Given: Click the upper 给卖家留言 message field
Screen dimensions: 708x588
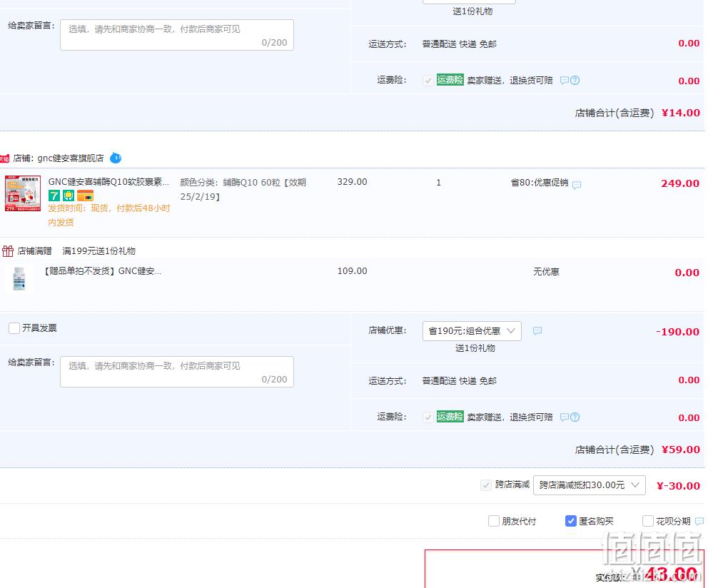Looking at the screenshot, I should coord(177,35).
